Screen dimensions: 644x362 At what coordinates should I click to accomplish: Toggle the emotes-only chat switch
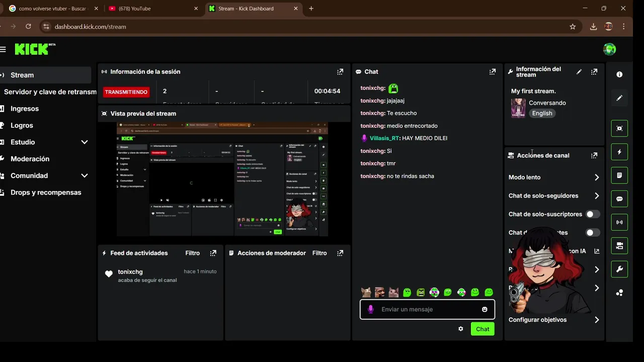[x=593, y=232]
